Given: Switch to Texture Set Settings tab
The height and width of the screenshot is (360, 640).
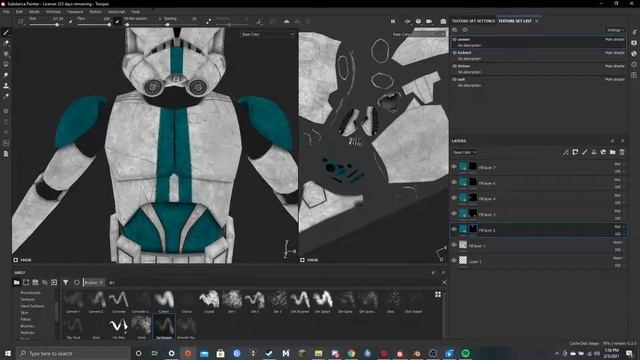Looking at the screenshot, I should (473, 21).
